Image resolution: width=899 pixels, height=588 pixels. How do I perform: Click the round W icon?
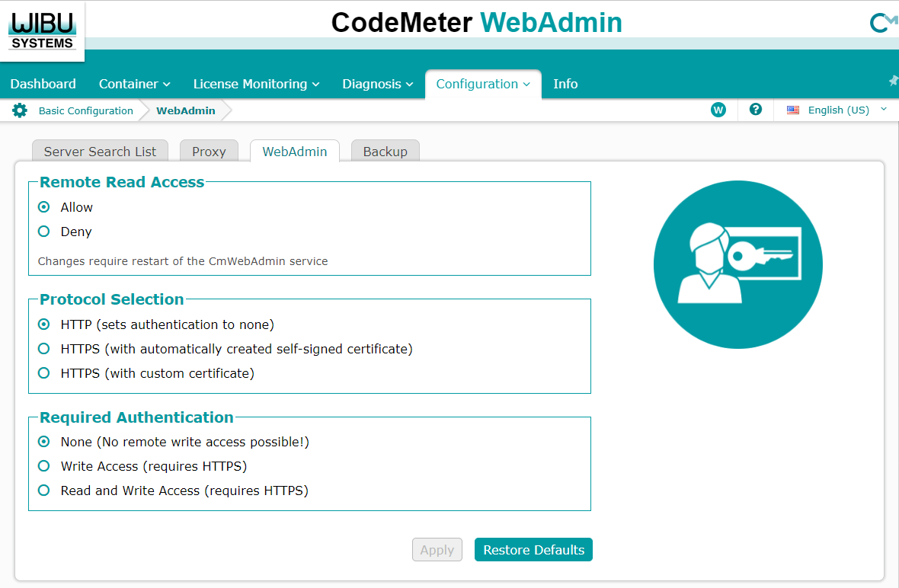point(718,110)
